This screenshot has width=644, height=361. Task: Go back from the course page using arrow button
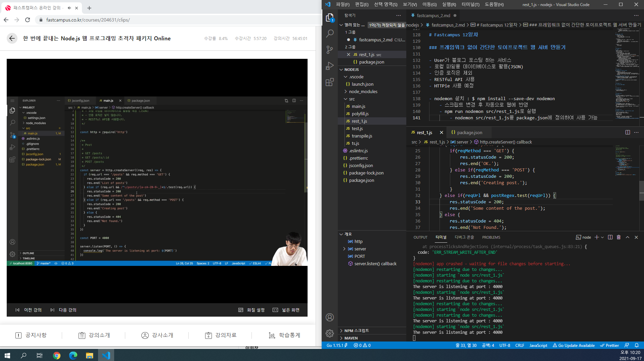tap(12, 38)
